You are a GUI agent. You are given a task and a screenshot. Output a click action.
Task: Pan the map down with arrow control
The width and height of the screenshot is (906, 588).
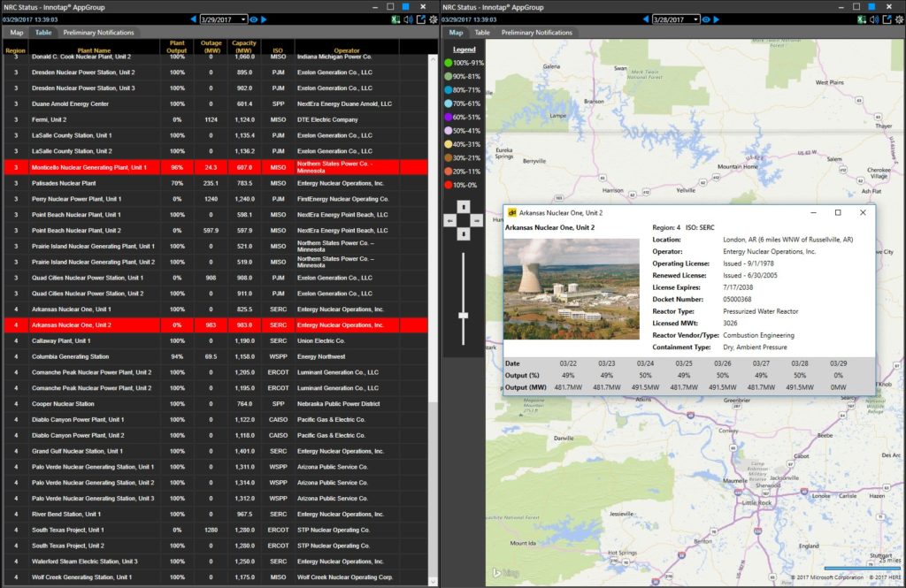(x=464, y=234)
